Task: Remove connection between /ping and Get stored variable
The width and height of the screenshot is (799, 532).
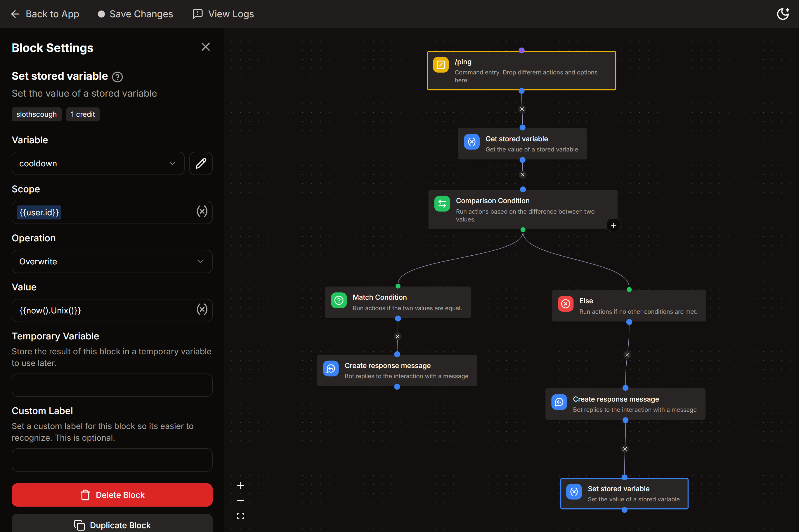Action: point(522,109)
